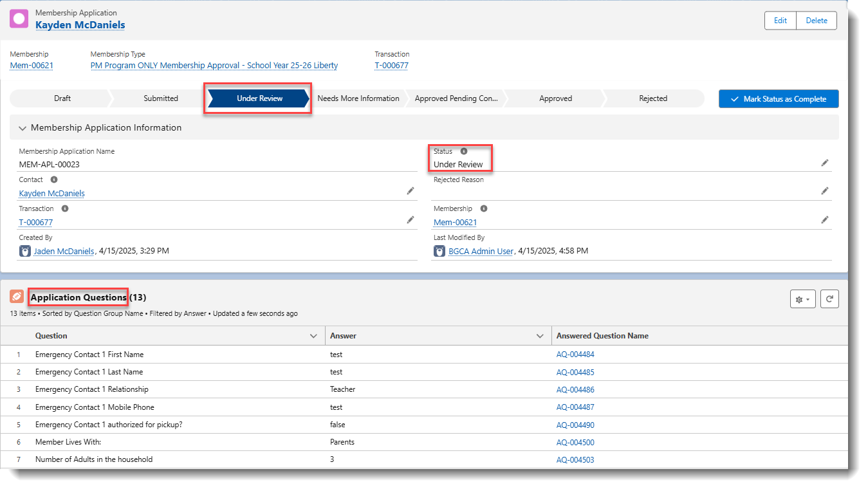Image resolution: width=868 pixels, height=489 pixels.
Task: Click the Jaden McDaniels avatar icon
Action: pyautogui.click(x=24, y=251)
